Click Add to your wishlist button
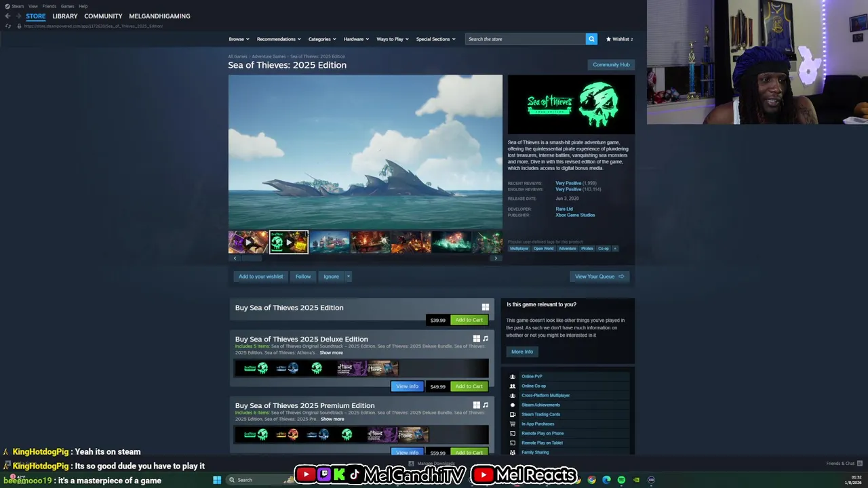 click(260, 277)
